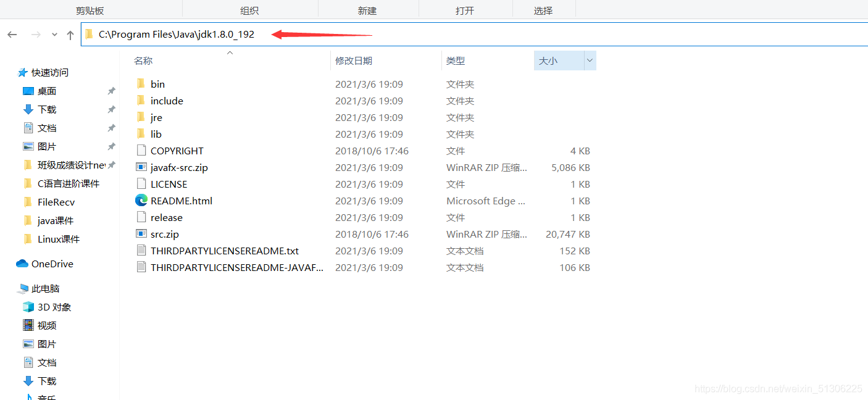Select the src.zip archive icon
Image resolution: width=868 pixels, height=400 pixels.
pyautogui.click(x=141, y=234)
